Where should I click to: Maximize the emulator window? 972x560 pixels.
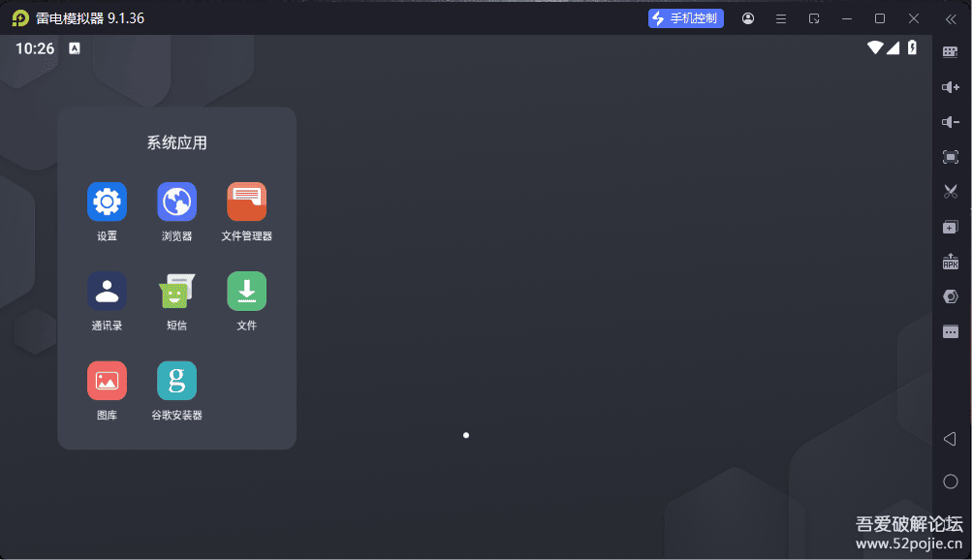(880, 19)
